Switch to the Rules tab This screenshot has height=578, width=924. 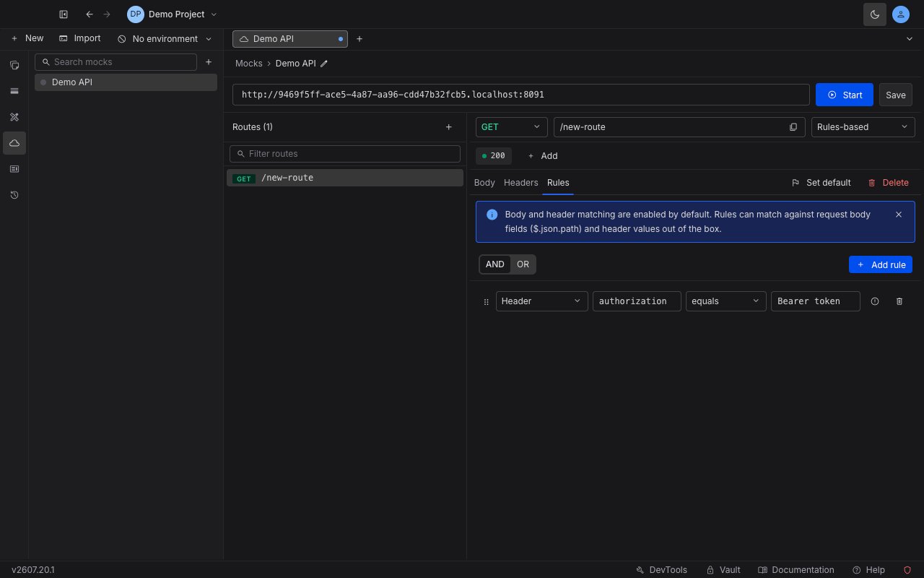tap(558, 183)
